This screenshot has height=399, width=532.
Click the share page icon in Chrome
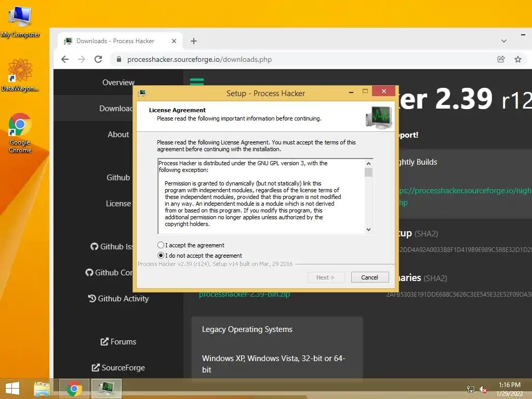coord(501,59)
